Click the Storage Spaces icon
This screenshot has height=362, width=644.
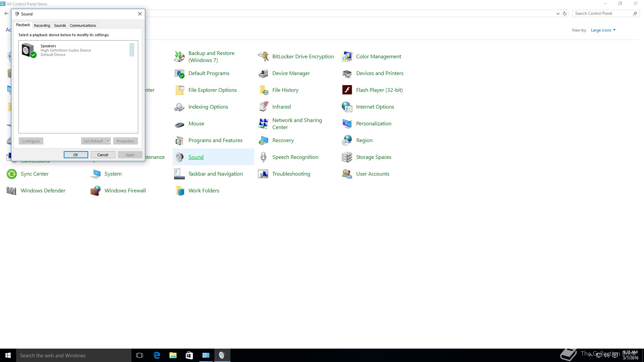[347, 157]
